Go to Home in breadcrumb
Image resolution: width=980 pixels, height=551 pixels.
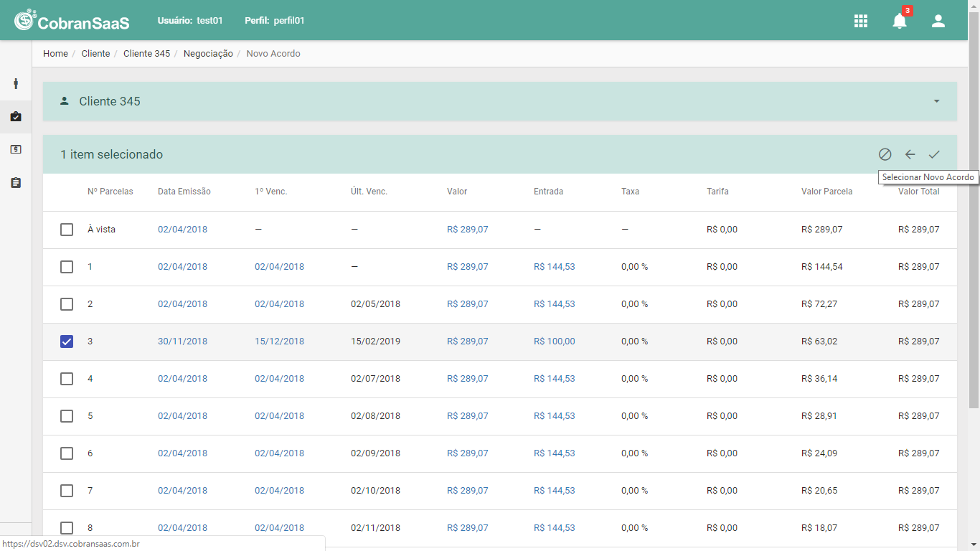tap(55, 54)
